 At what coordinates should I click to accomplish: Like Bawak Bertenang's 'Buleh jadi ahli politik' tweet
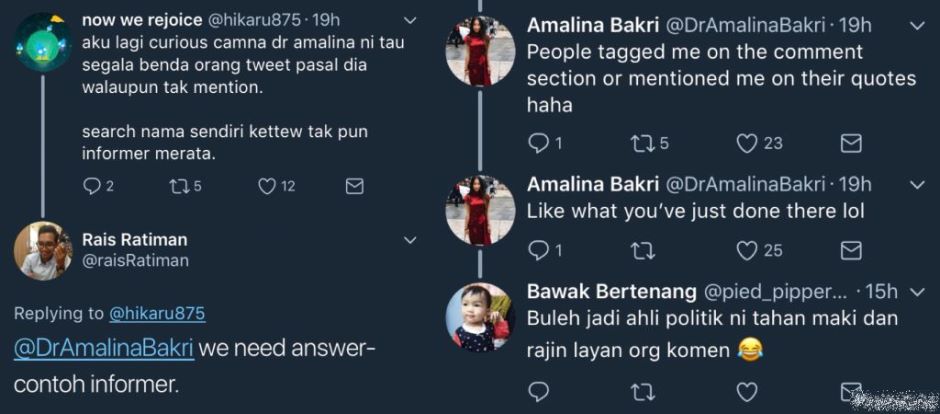click(x=747, y=391)
